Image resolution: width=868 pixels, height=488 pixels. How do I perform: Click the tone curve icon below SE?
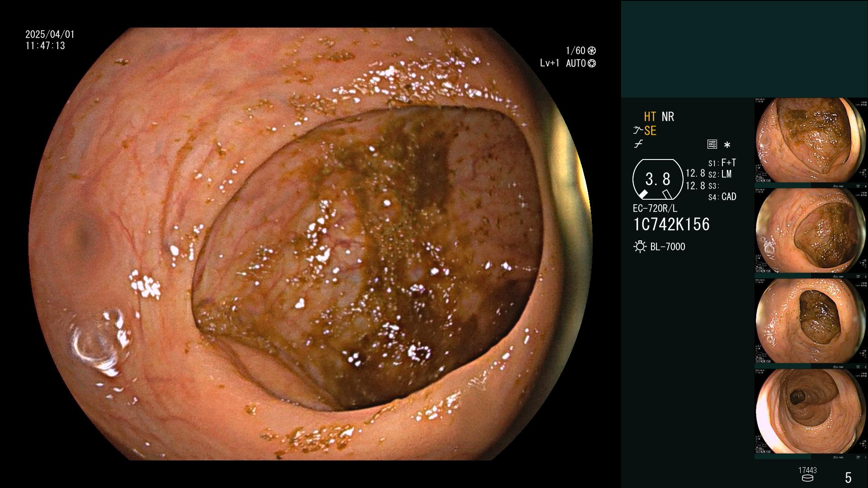click(x=638, y=144)
